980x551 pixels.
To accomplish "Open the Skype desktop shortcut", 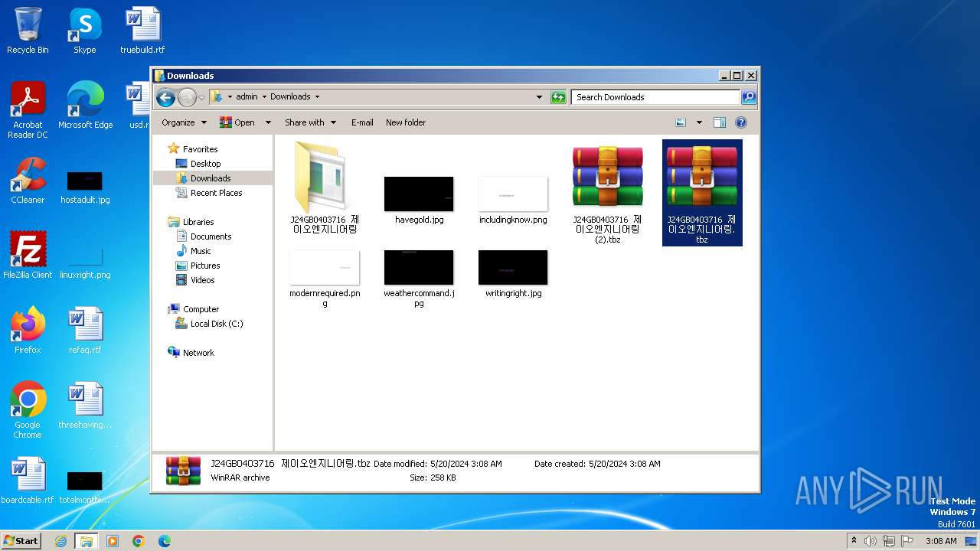I will click(x=84, y=31).
